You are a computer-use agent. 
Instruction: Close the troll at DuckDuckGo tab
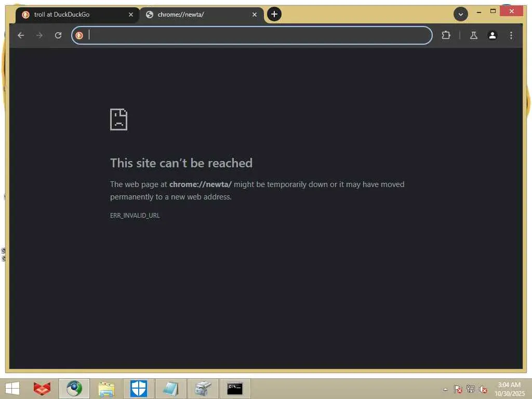click(130, 15)
